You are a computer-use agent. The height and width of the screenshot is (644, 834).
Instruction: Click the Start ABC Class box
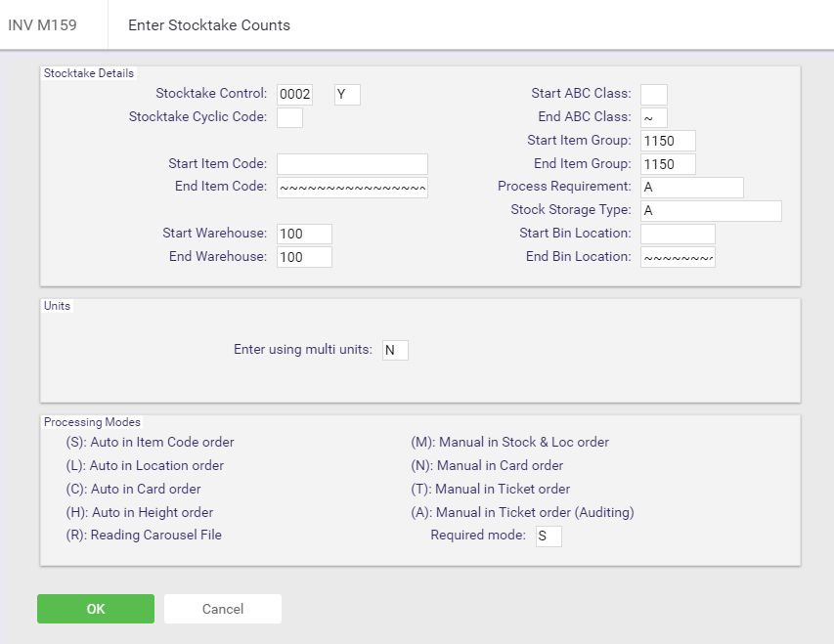click(x=654, y=95)
